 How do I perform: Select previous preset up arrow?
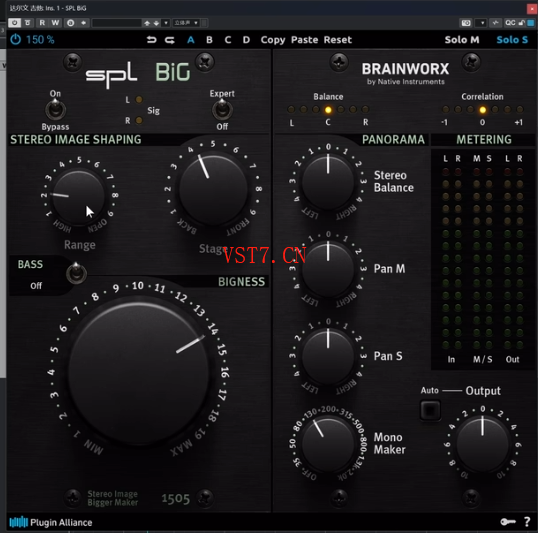click(147, 23)
